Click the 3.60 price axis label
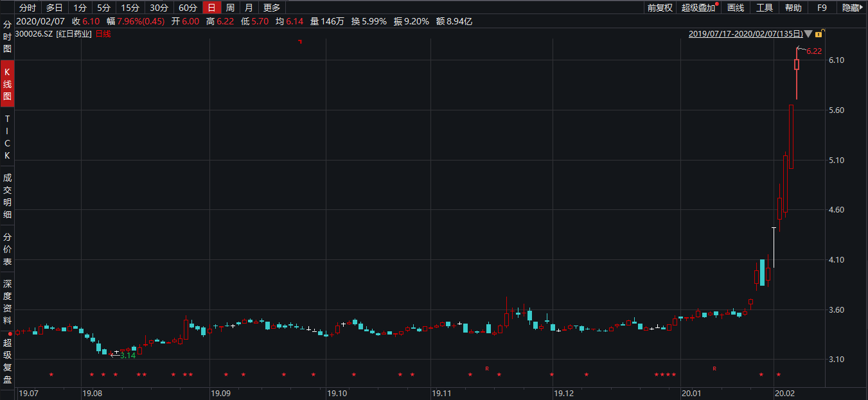This screenshot has width=868, height=400. pyautogui.click(x=837, y=310)
